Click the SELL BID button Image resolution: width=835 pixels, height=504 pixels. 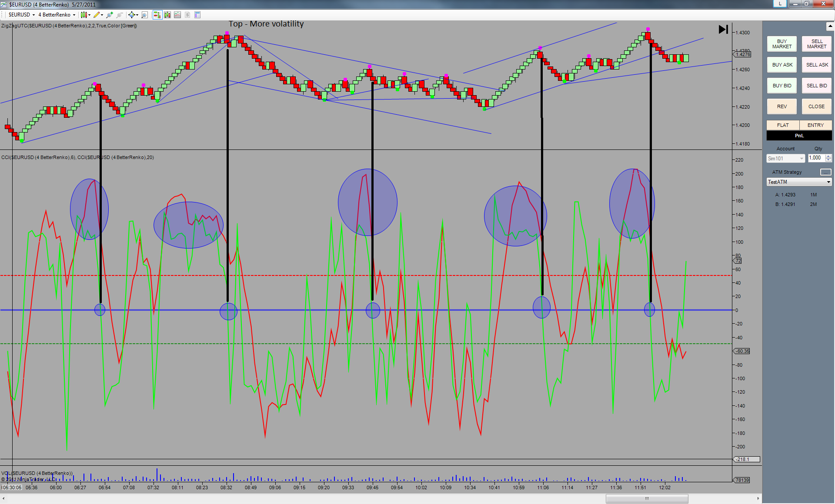point(817,86)
